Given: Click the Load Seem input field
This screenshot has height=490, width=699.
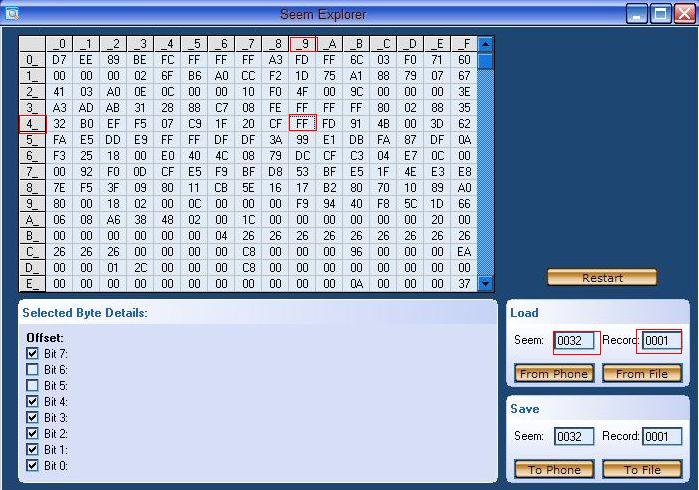Looking at the screenshot, I should tap(574, 341).
